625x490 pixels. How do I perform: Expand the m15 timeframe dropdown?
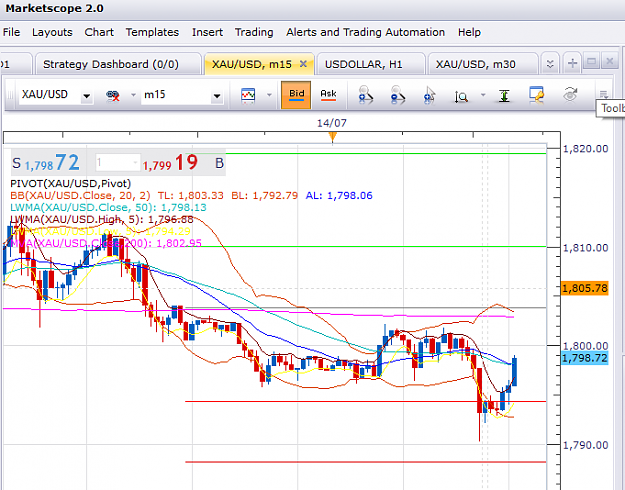tap(217, 96)
